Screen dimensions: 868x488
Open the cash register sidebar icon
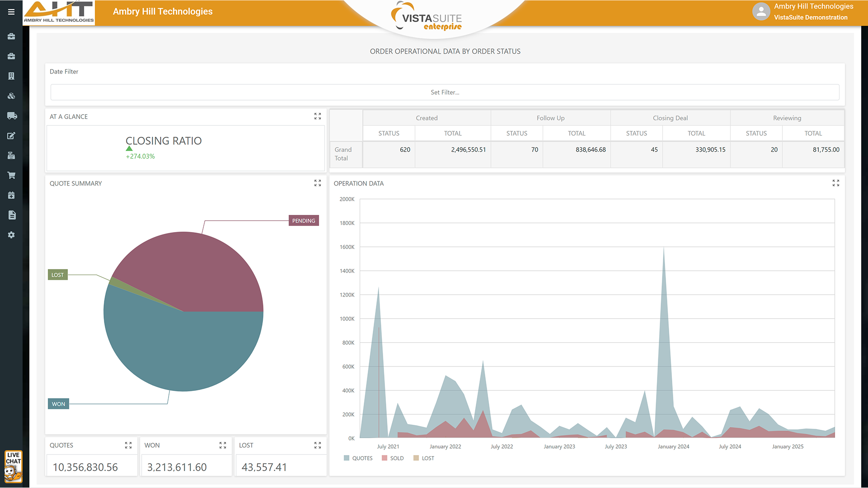tap(11, 156)
